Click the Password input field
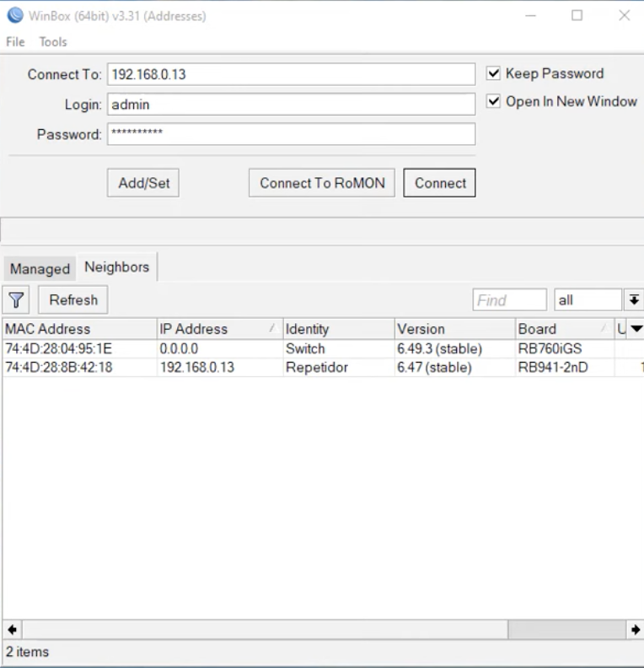Image resolution: width=644 pixels, height=668 pixels. tap(291, 134)
